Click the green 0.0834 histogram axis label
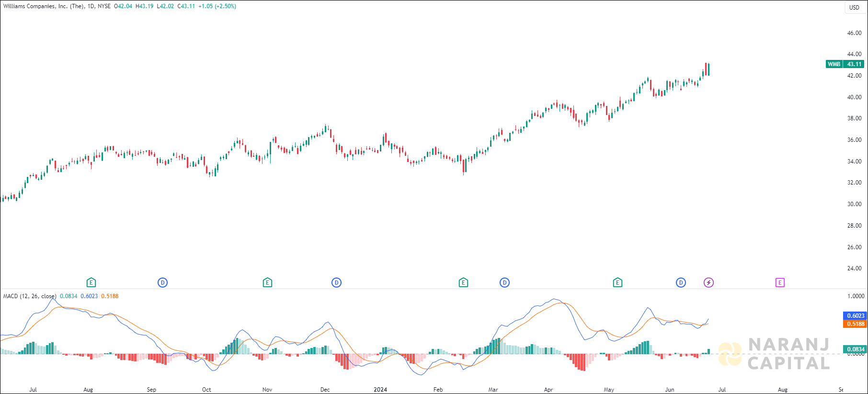This screenshot has height=394, width=868. [x=855, y=349]
